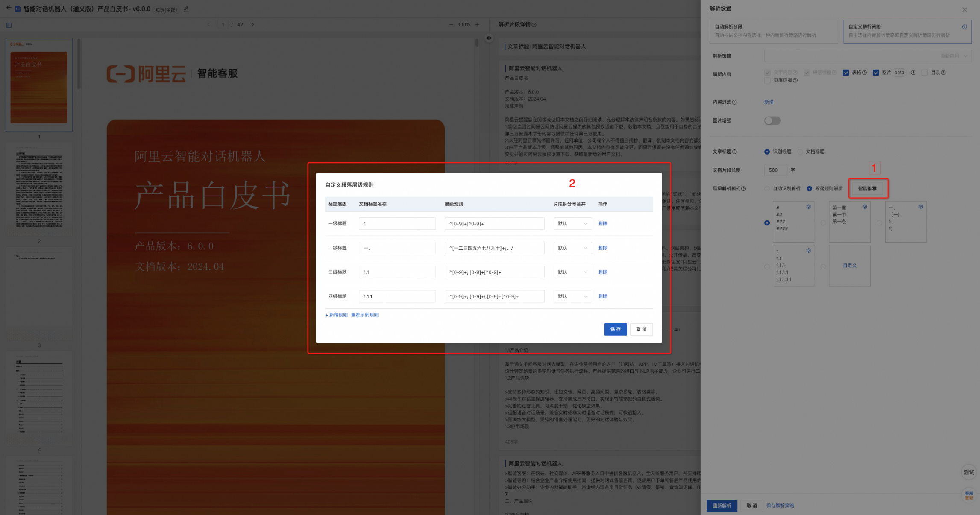Open the gear settings on the 一、(一) card

click(921, 207)
